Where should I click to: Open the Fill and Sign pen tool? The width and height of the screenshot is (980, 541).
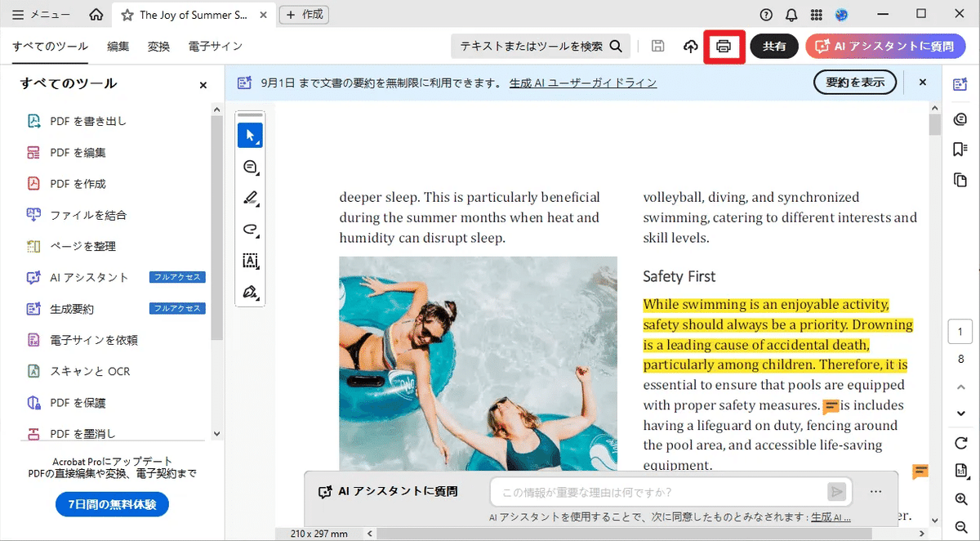(x=250, y=292)
